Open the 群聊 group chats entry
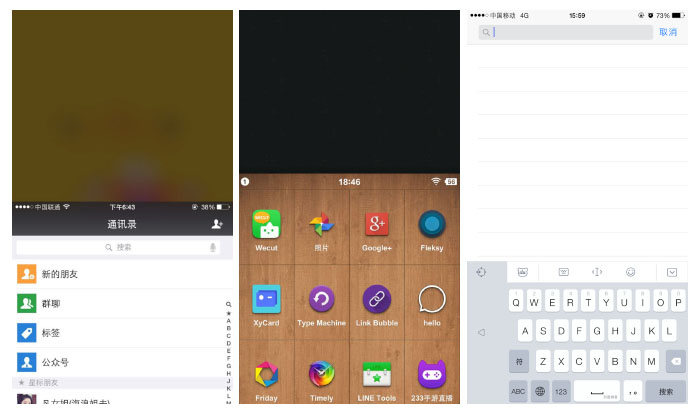Viewport: 700px width, 415px height. [x=122, y=304]
